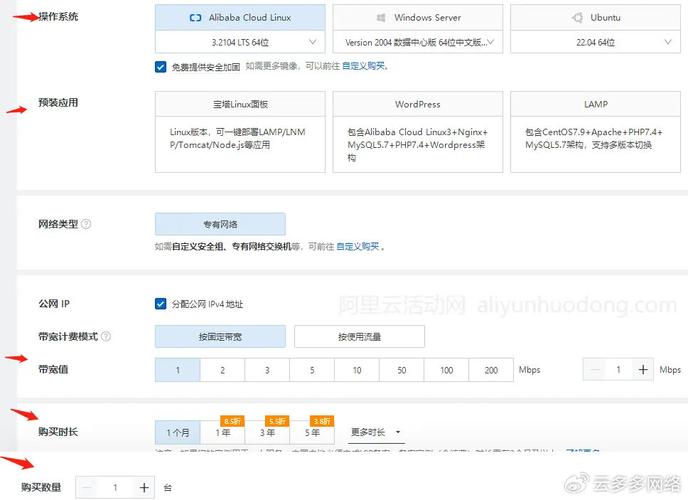
Task: Click help icon next to 带宽计费模式
Action: [106, 336]
